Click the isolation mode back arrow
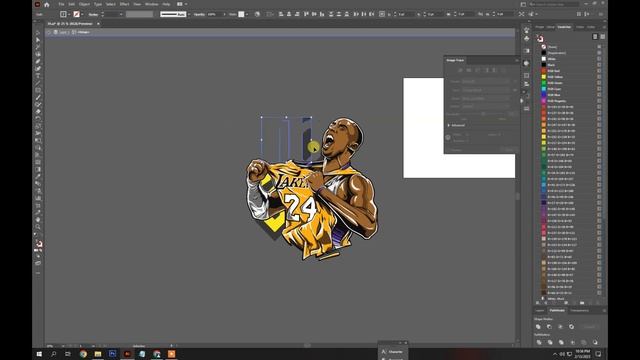This screenshot has height=360, width=640. (x=49, y=32)
